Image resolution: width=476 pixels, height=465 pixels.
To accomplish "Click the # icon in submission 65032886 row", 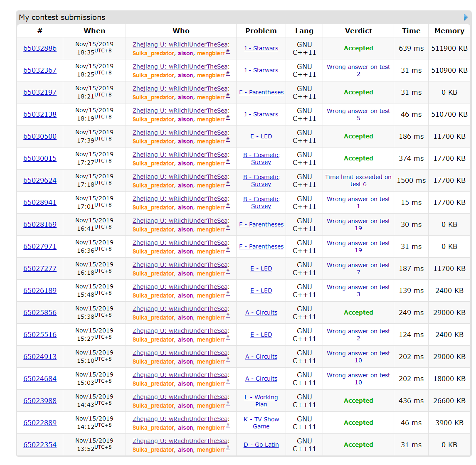I will pyautogui.click(x=228, y=52).
